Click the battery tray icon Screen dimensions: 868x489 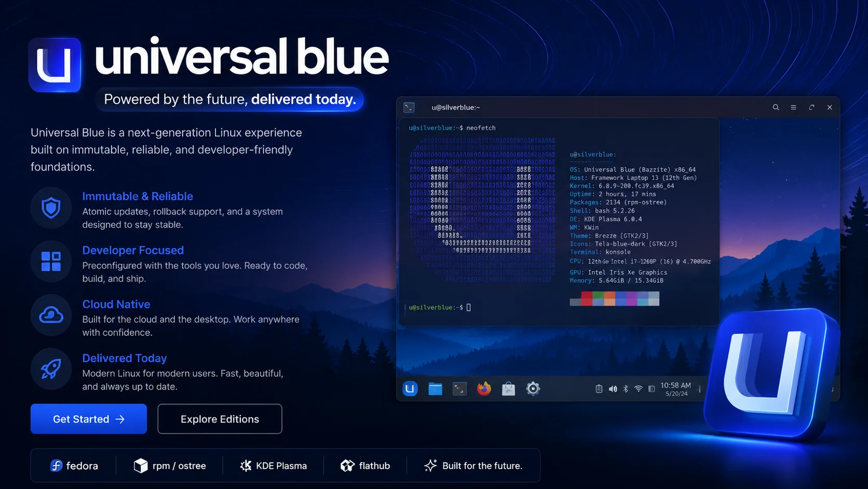(x=652, y=389)
